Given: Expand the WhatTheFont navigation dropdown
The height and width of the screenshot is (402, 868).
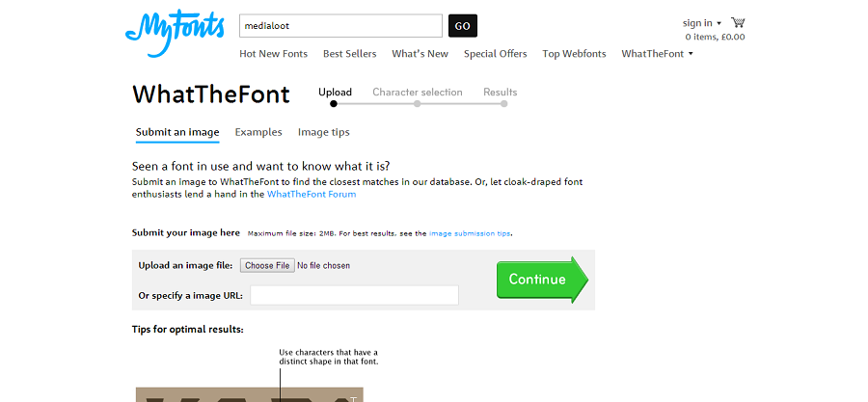Looking at the screenshot, I should pos(657,54).
